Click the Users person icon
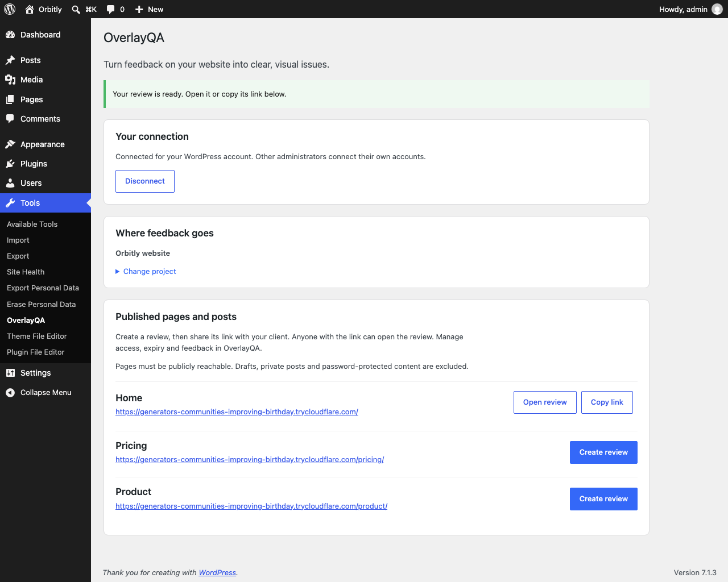The width and height of the screenshot is (728, 582). (x=10, y=183)
